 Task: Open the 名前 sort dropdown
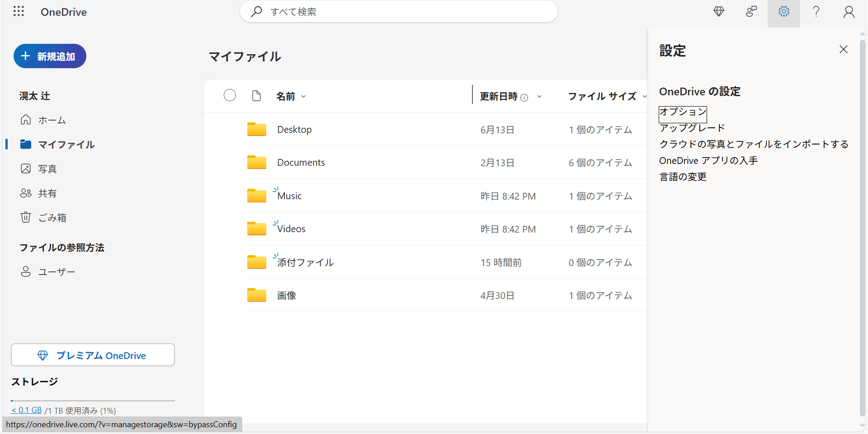point(303,96)
